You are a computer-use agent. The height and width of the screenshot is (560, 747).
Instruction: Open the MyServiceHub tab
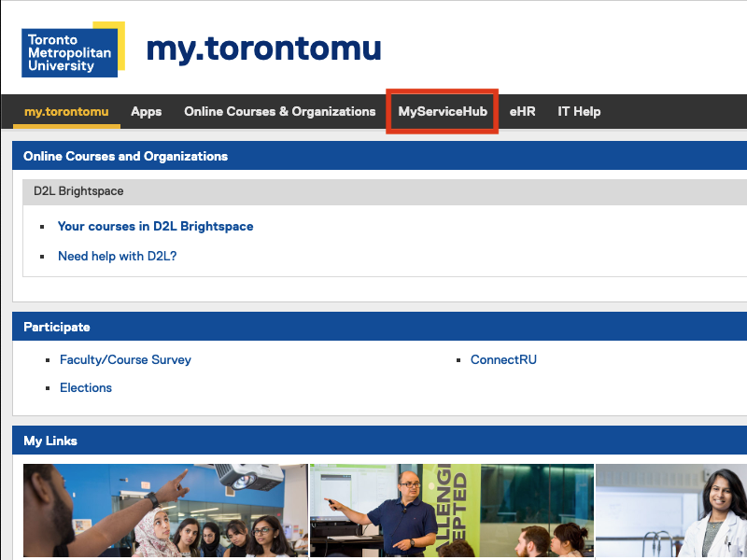[443, 111]
